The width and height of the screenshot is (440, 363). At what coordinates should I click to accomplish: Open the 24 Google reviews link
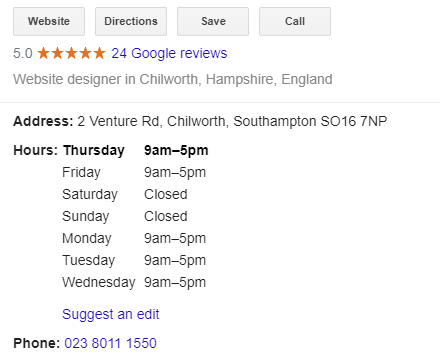pos(169,53)
